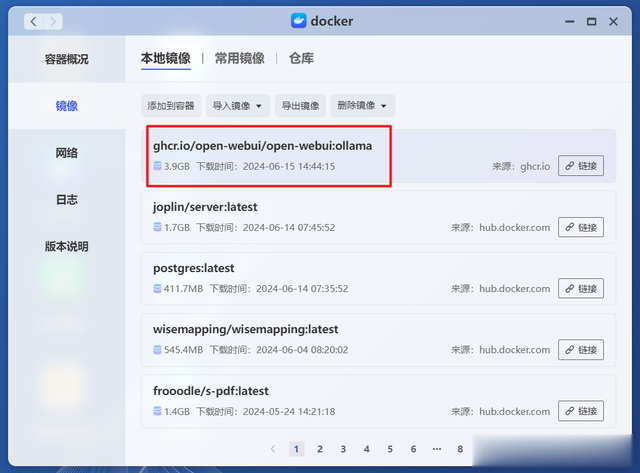The height and width of the screenshot is (473, 640).
Task: Go to page 6
Action: coord(413,449)
